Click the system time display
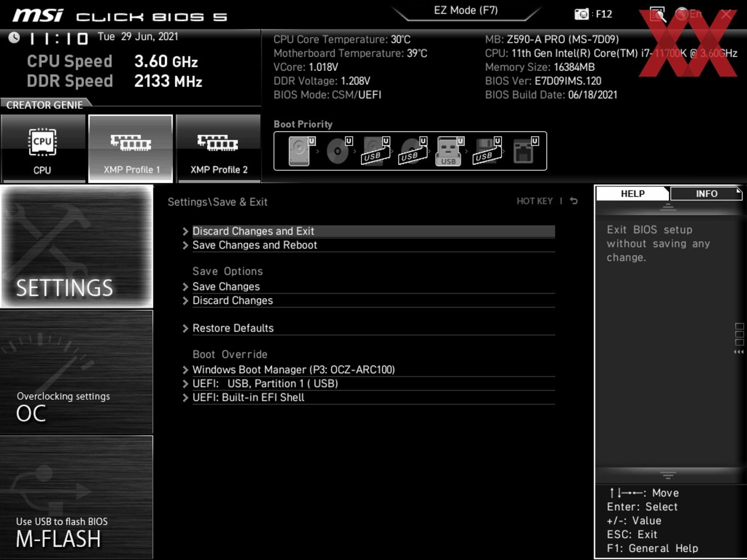The height and width of the screenshot is (560, 747). pyautogui.click(x=58, y=38)
